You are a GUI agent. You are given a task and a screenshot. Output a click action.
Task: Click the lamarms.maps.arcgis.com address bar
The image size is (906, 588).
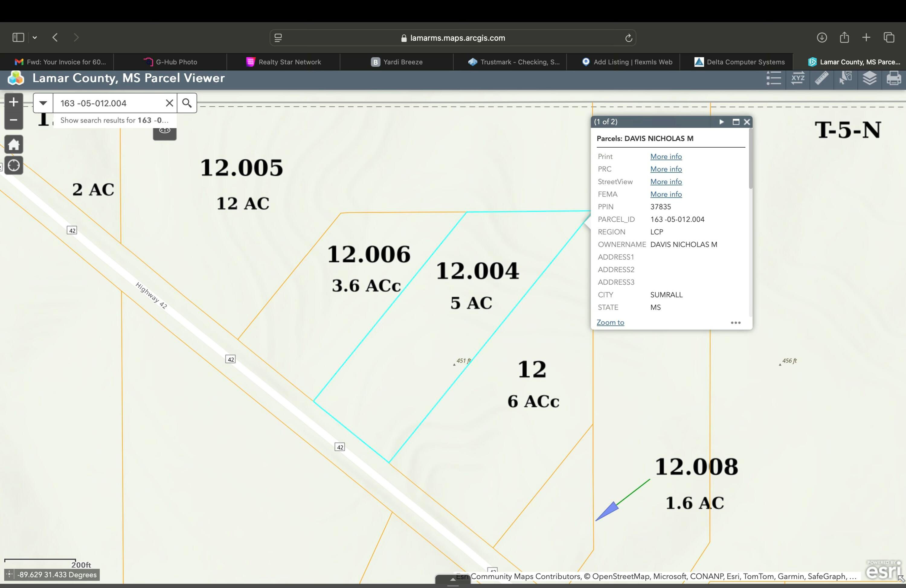pyautogui.click(x=453, y=38)
